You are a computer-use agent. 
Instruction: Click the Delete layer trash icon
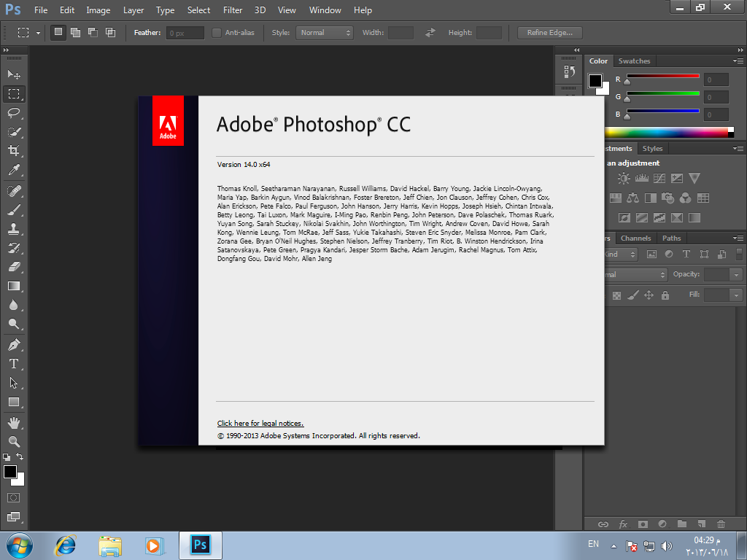click(x=721, y=524)
